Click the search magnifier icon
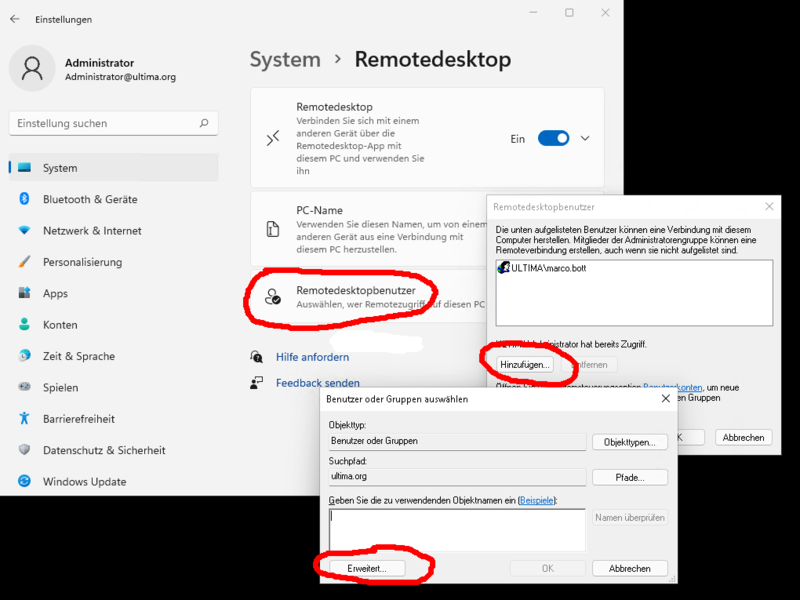800x600 pixels. (x=204, y=124)
